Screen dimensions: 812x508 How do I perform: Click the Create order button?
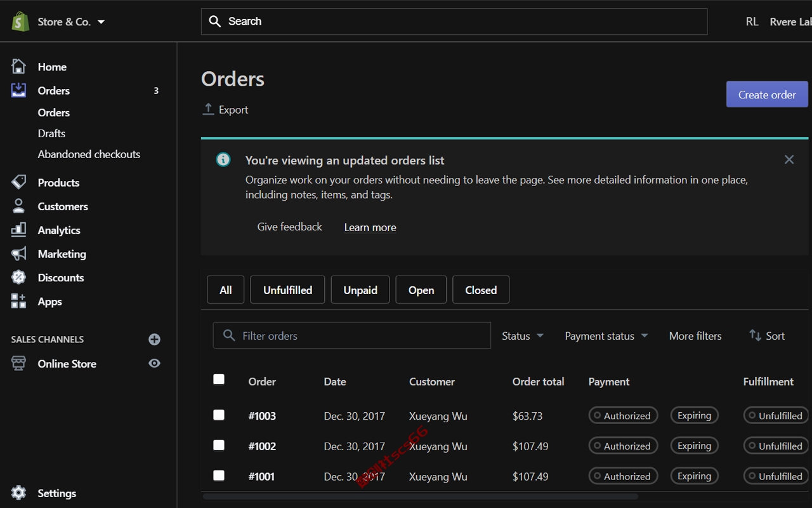tap(767, 95)
